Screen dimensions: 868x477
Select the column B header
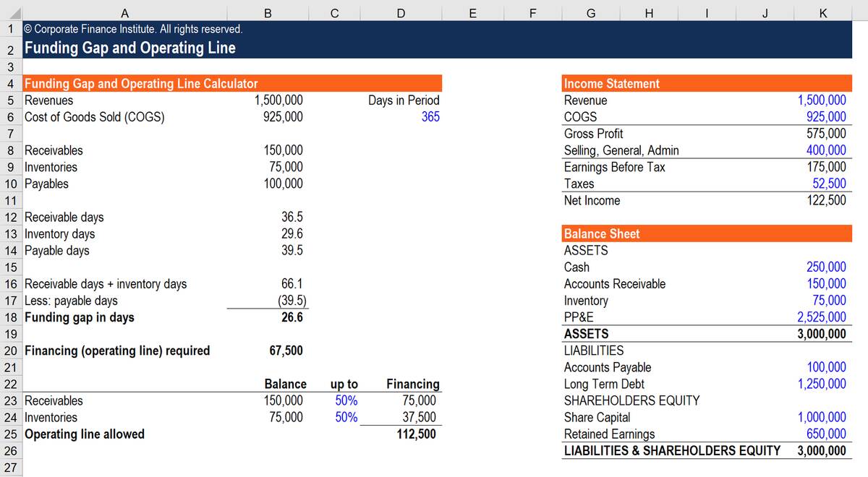coord(268,11)
